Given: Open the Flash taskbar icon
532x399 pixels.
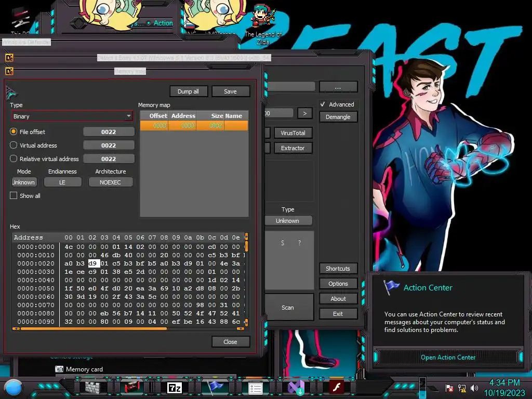Looking at the screenshot, I should (x=337, y=387).
